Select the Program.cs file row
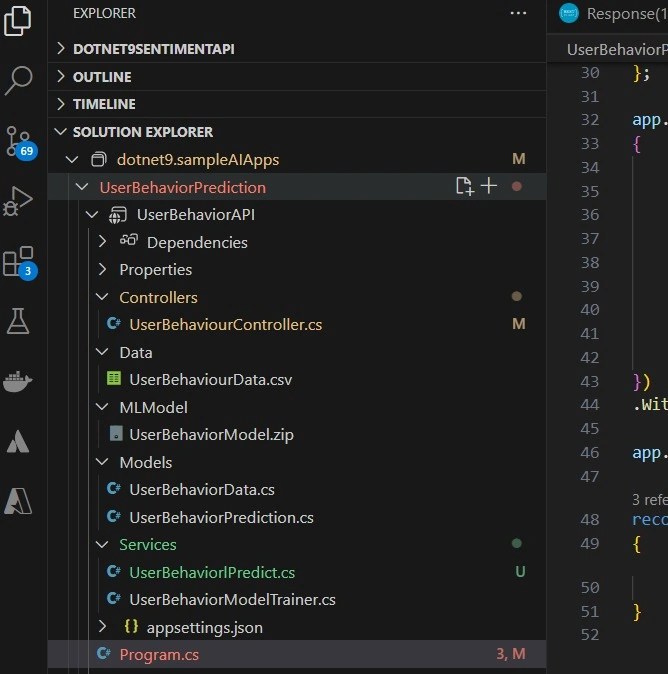The image size is (668, 674). click(297, 654)
